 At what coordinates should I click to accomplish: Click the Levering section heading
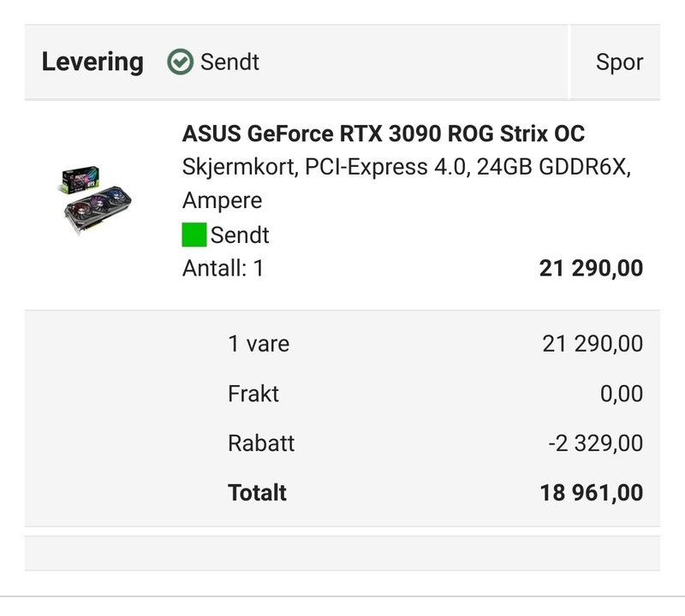[92, 62]
